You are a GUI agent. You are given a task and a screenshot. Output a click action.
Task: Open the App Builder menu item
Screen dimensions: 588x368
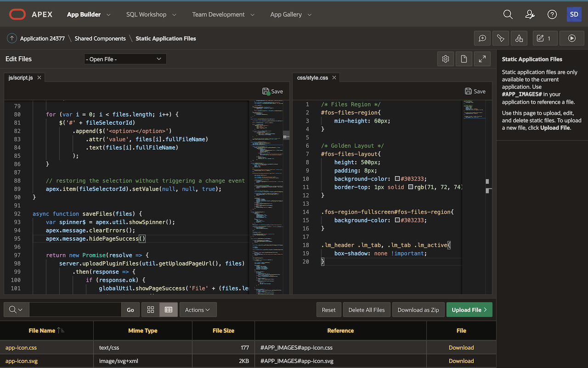(84, 14)
